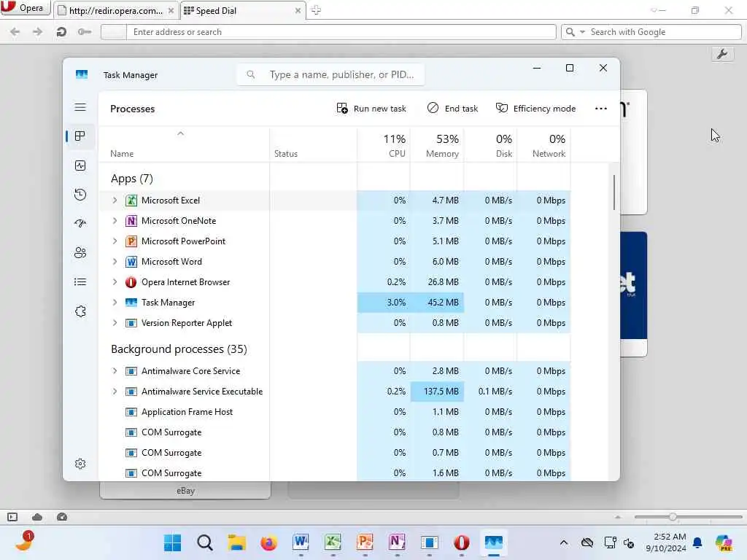Click Opera menu button
Viewport: 747px width, 560px height.
pyautogui.click(x=26, y=8)
